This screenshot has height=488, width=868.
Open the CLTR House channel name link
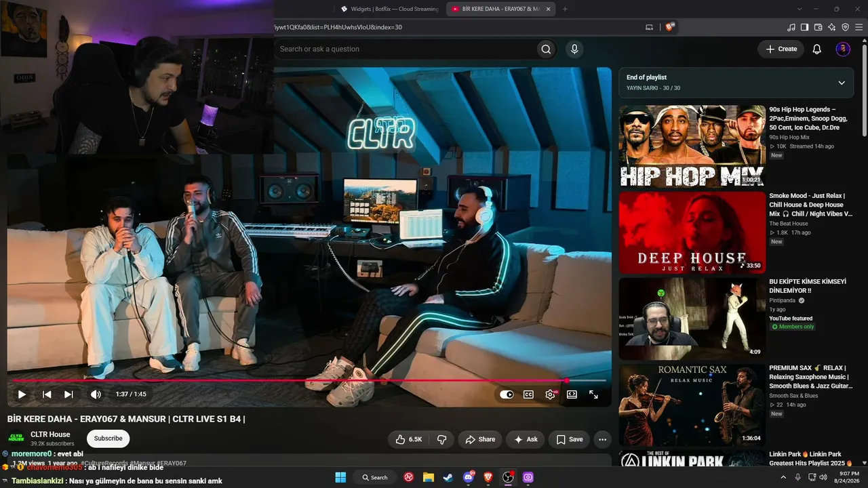pos(50,434)
